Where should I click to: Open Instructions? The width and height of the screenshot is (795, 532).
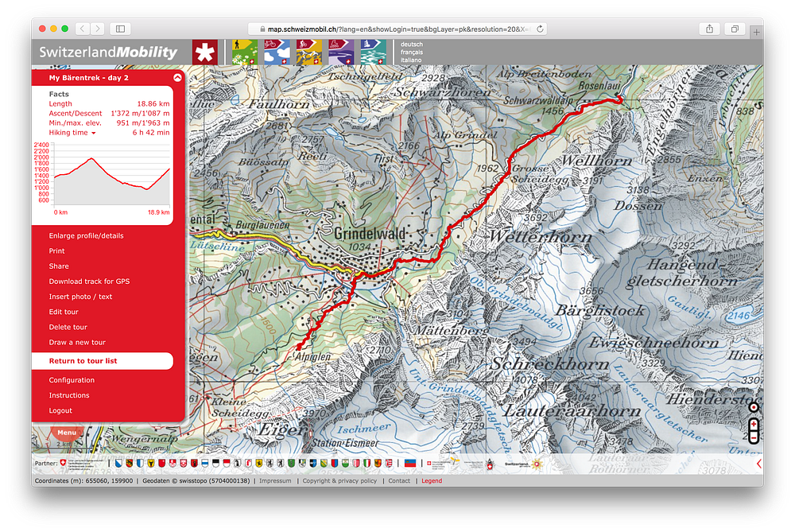coord(69,395)
